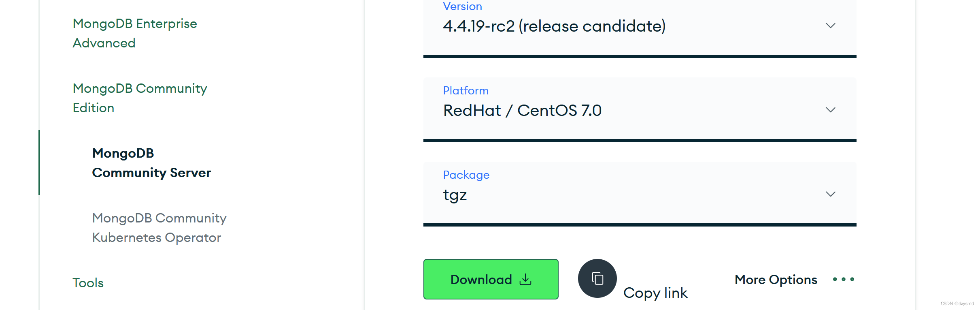
Task: Select MongoDB Community Edition in sidebar
Action: tap(140, 98)
